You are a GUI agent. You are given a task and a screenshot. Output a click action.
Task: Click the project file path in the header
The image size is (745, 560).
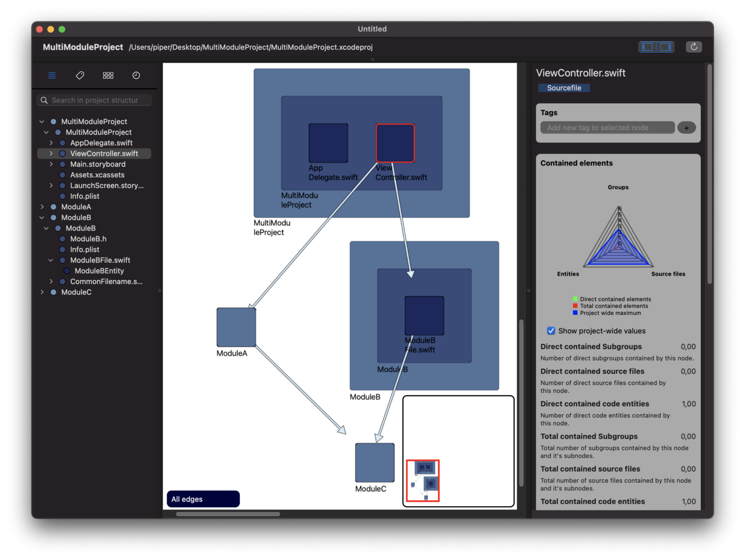251,47
